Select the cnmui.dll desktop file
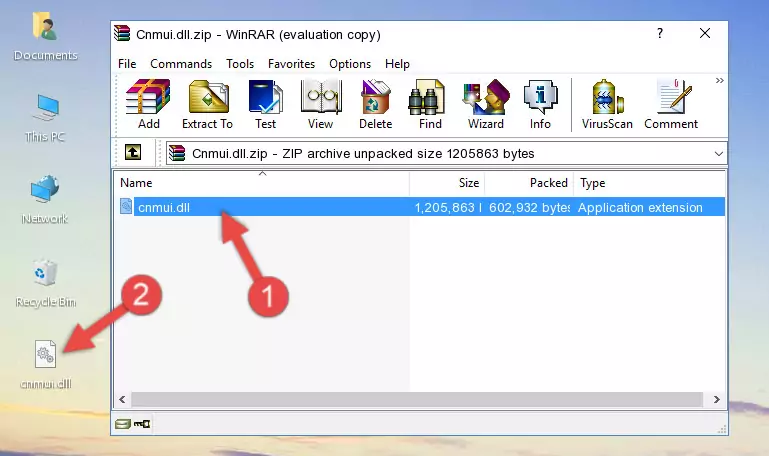Screen dimensions: 769x456 tap(46, 365)
